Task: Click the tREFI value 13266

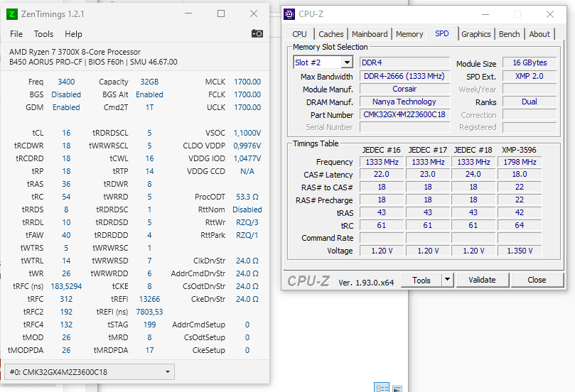Action: (149, 299)
